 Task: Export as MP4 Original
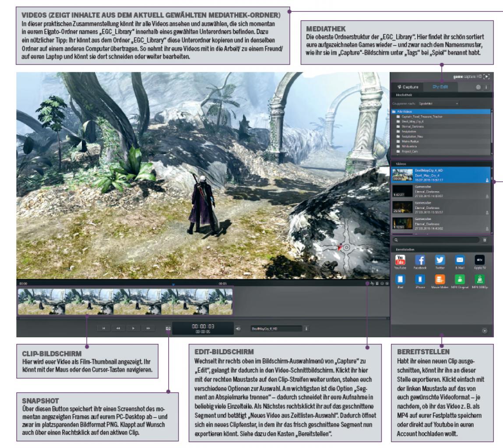click(x=460, y=279)
